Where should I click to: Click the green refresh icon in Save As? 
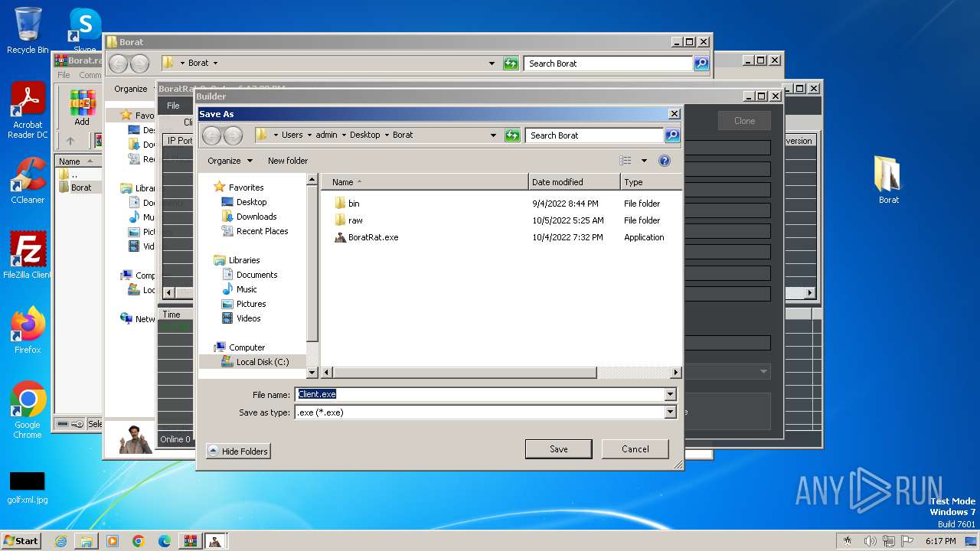(x=513, y=135)
